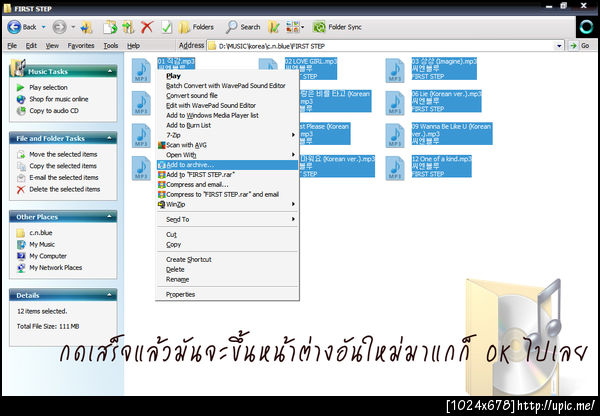
Task: Click the red X Delete toolbar icon
Action: coord(147,27)
